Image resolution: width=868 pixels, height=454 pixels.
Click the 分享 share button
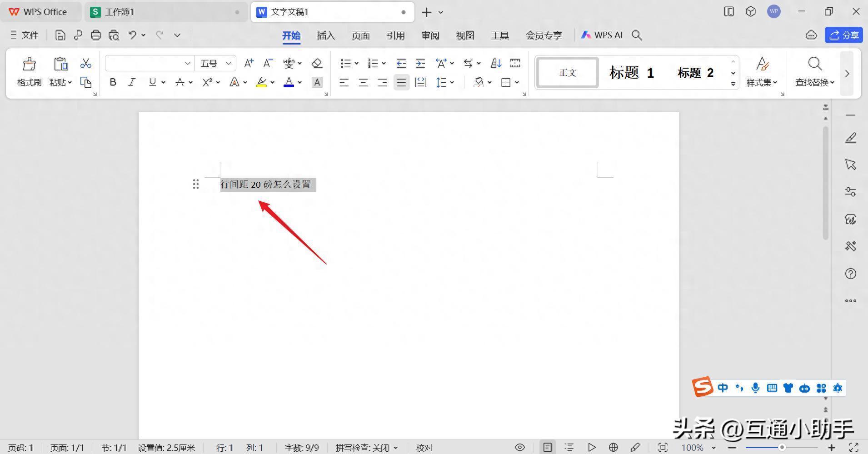[843, 35]
